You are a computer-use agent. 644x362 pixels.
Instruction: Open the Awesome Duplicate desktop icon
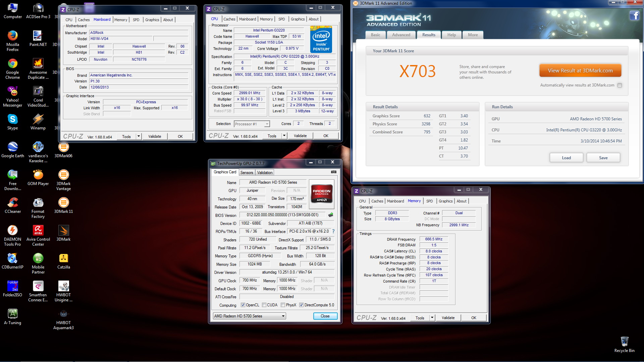click(38, 69)
